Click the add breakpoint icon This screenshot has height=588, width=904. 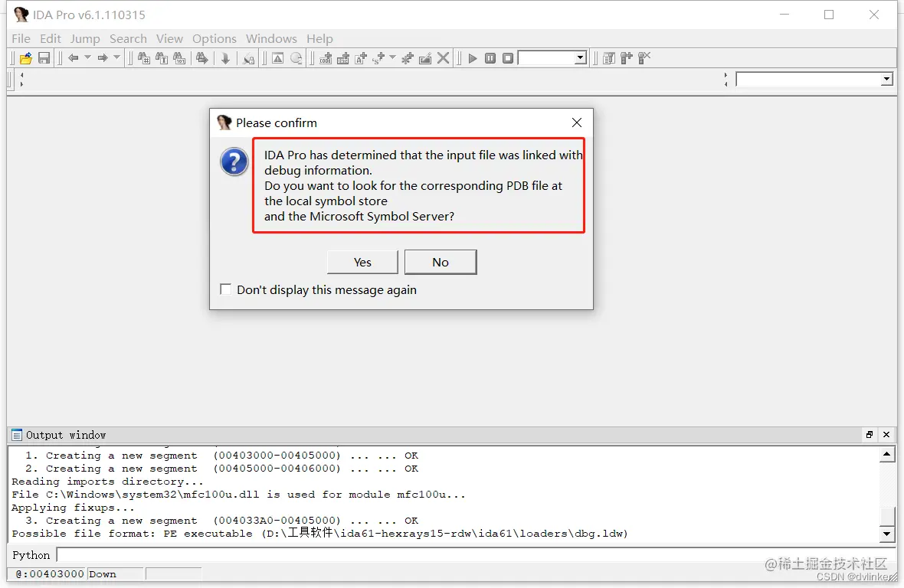pos(627,58)
